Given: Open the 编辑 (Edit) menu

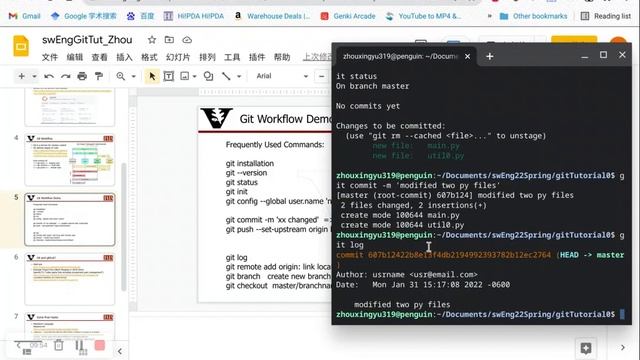Looking at the screenshot, I should [75, 57].
